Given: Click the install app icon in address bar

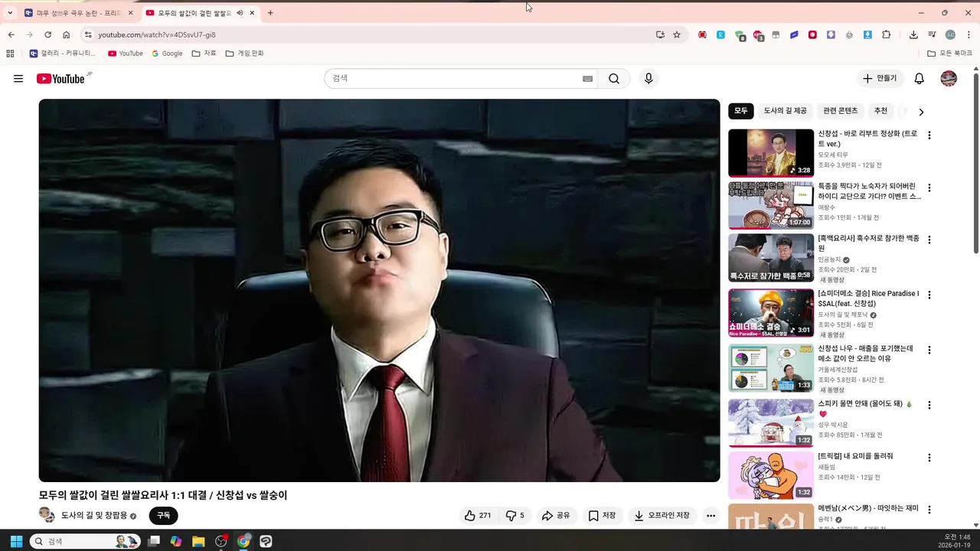Looking at the screenshot, I should point(660,34).
